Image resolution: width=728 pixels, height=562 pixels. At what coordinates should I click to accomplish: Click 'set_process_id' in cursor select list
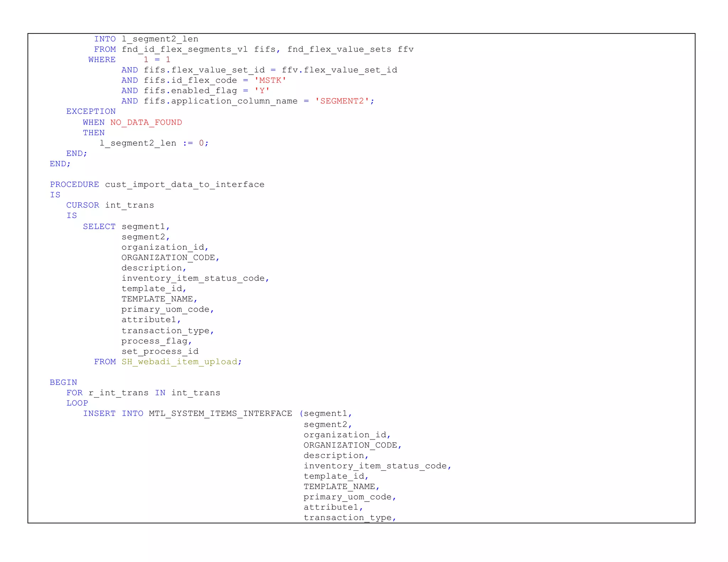tap(160, 351)
